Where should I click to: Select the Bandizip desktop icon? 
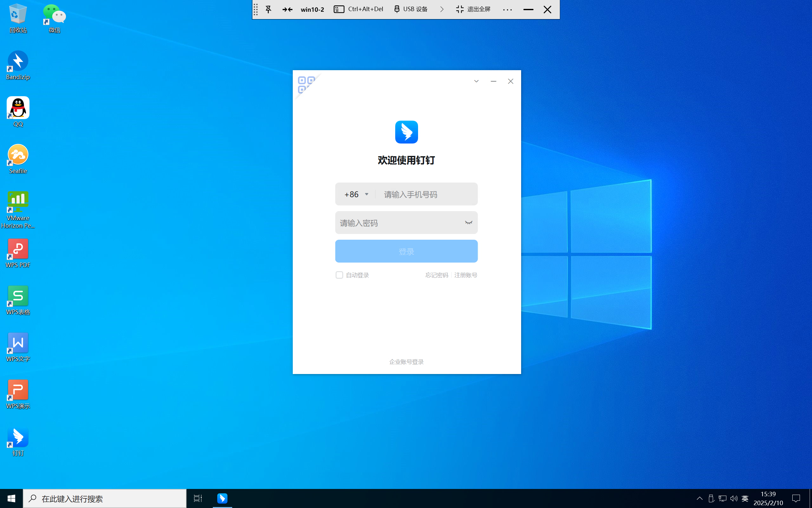tap(18, 65)
